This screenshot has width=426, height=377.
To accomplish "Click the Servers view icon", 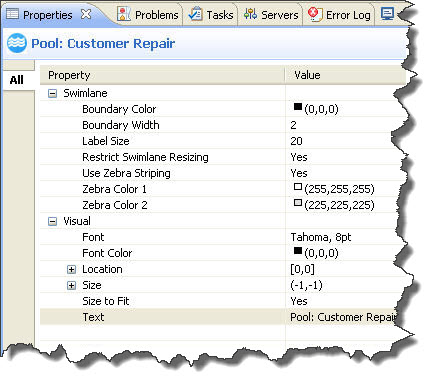I will pos(250,14).
